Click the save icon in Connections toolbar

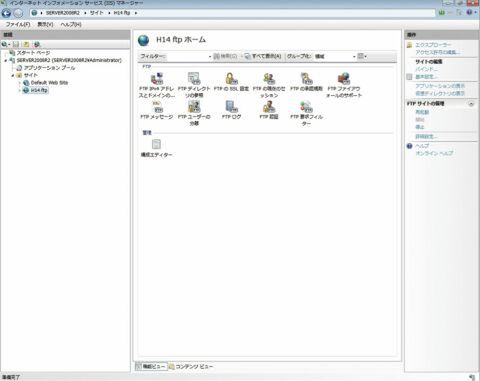click(16, 44)
